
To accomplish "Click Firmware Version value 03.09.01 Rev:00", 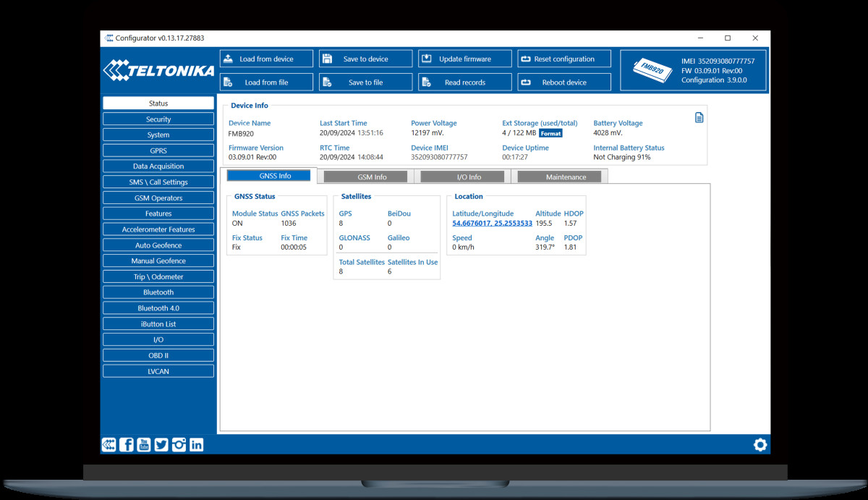I will click(x=252, y=157).
